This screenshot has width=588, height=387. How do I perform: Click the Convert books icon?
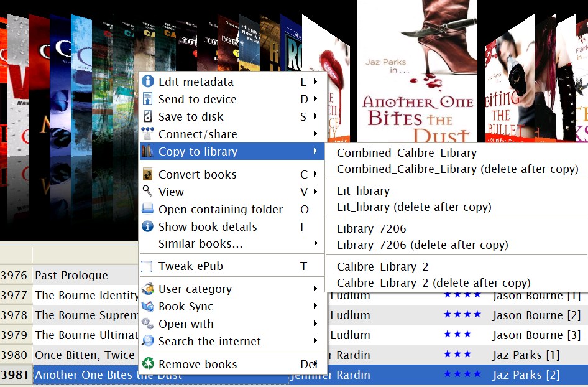point(148,174)
